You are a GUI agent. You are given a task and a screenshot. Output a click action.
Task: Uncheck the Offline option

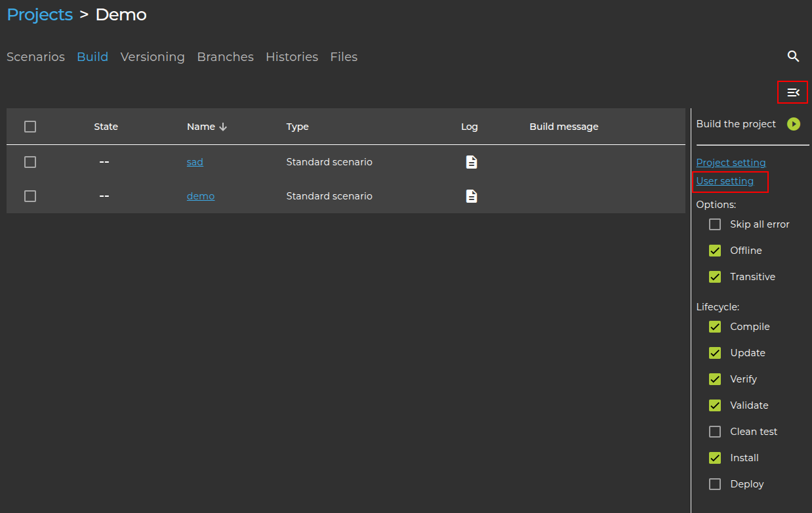(x=715, y=251)
